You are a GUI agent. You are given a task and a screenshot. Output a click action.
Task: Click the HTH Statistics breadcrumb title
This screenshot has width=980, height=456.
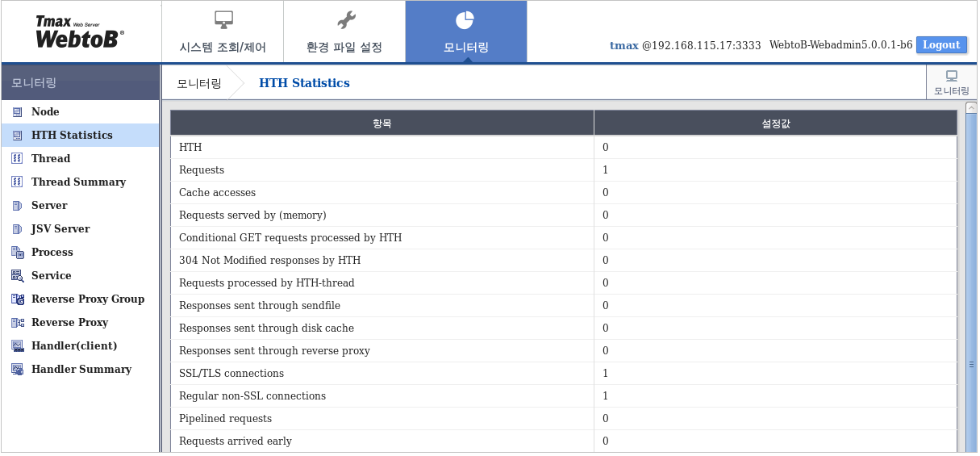[x=304, y=83]
